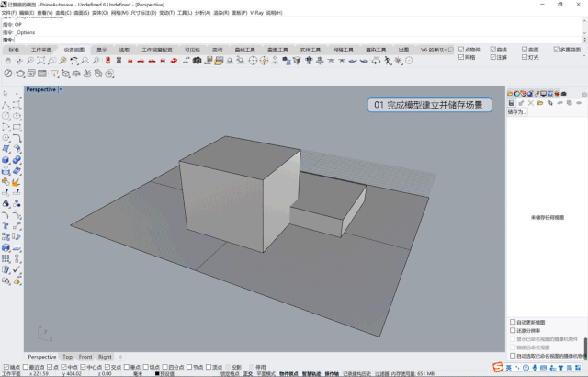Click the checkmark icon in left toolbar
588x377 pixels.
pos(17,269)
